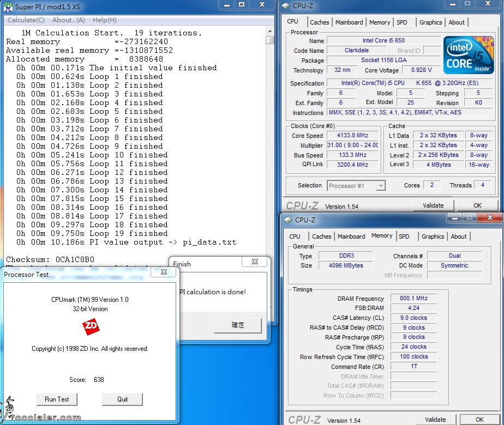504x425 pixels.
Task: Click the DRAM Frequency value 800.1 MHz
Action: pyautogui.click(x=413, y=298)
